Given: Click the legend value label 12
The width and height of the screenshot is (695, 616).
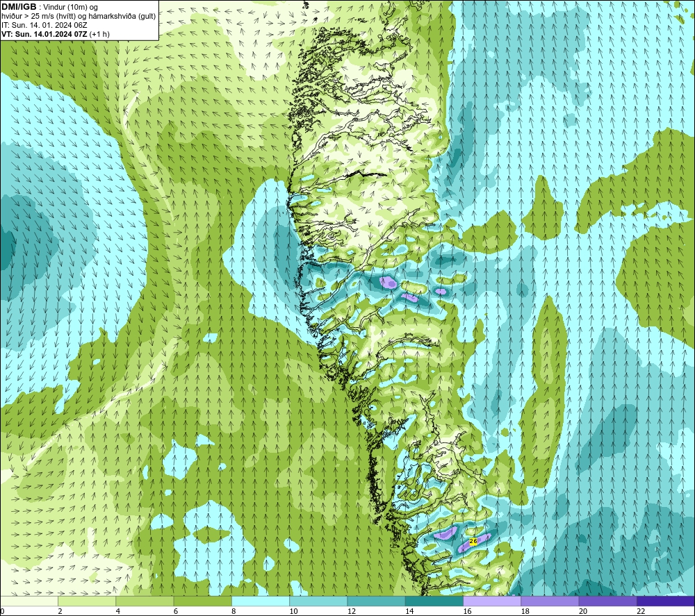Looking at the screenshot, I should tap(352, 611).
